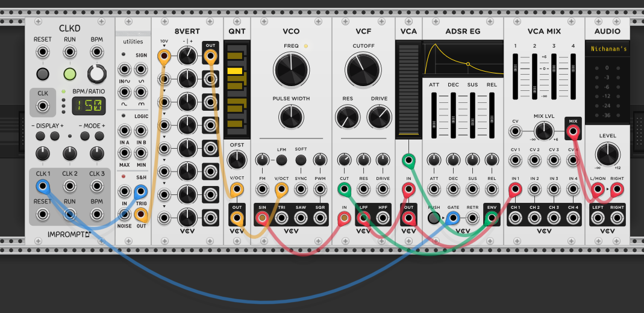Click the VCA MIX IN 1 jack

pos(515,189)
